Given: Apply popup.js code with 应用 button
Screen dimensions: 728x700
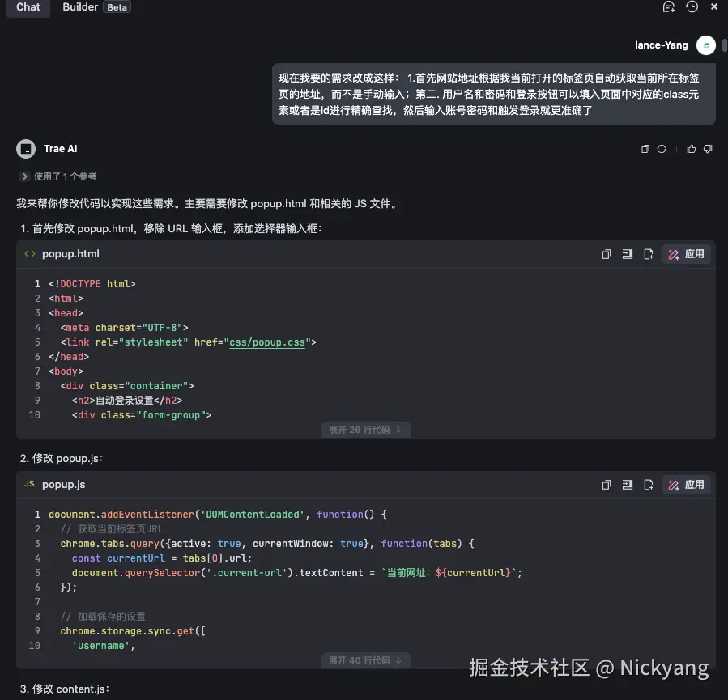Looking at the screenshot, I should [686, 485].
